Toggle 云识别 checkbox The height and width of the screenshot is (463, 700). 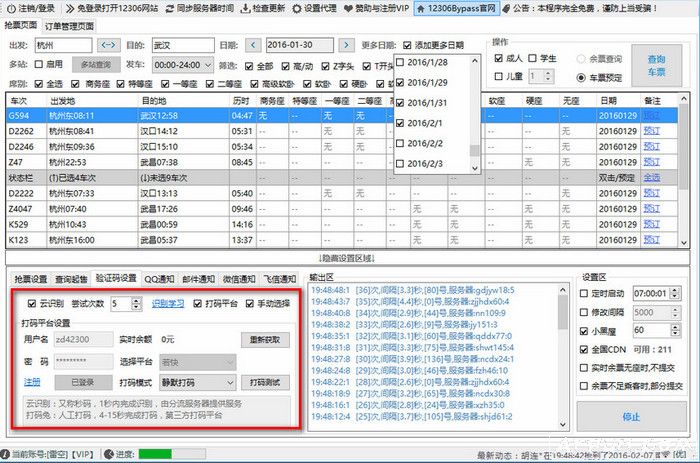pos(32,304)
